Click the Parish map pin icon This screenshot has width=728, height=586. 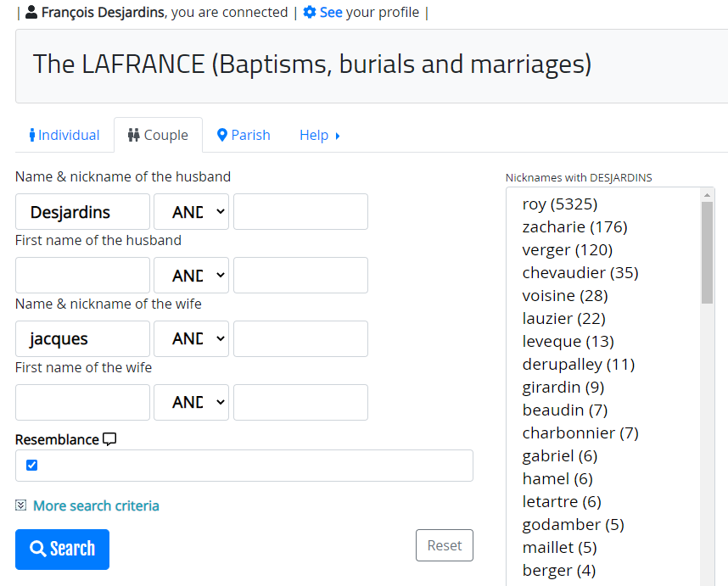(222, 135)
